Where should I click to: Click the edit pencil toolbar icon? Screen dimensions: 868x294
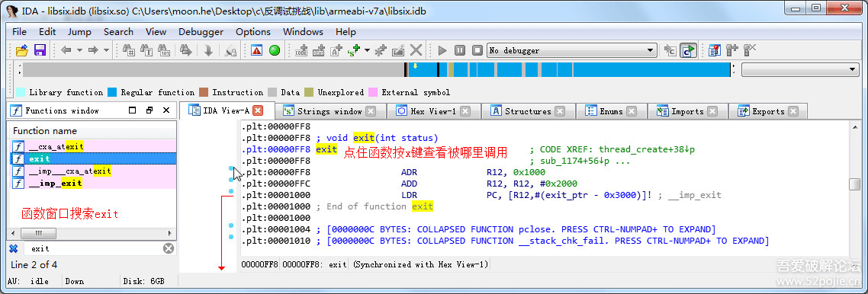tap(398, 50)
